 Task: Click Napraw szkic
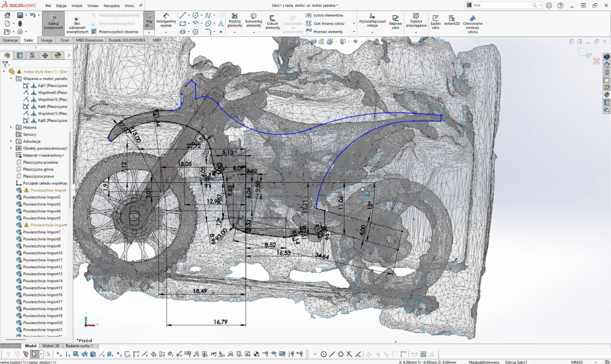[396, 22]
